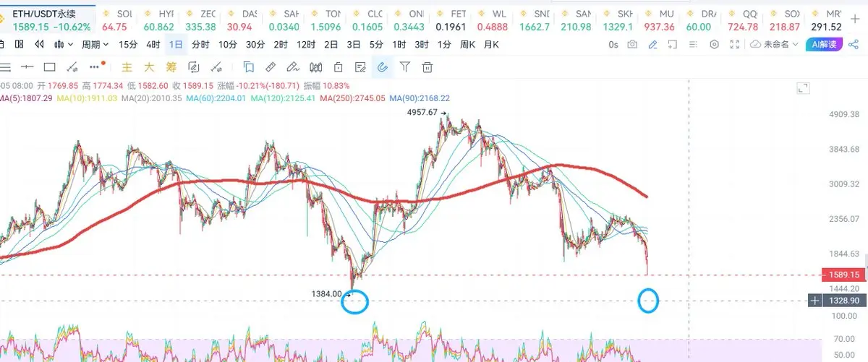Switch to 2时 timeframe
The height and width of the screenshot is (362, 868).
tap(281, 44)
